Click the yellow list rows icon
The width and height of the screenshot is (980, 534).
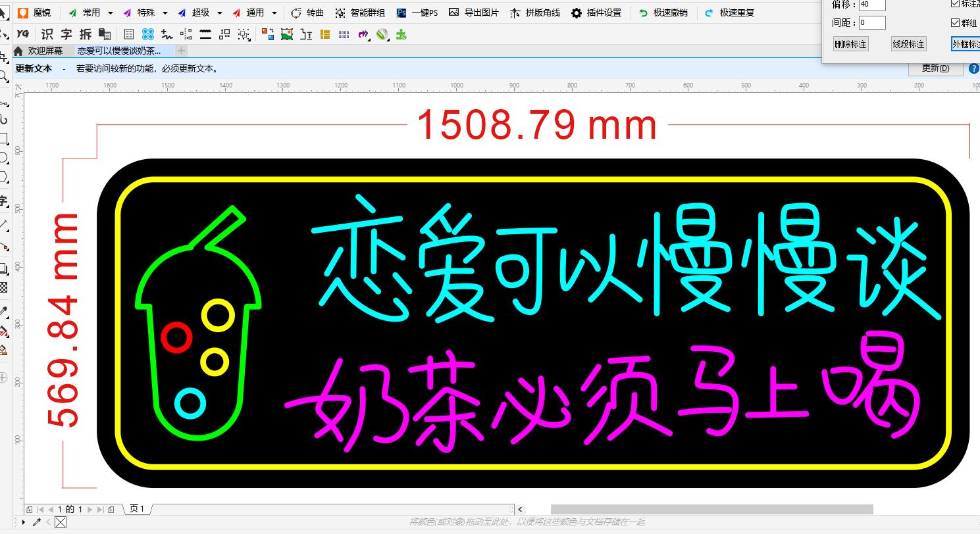(x=325, y=34)
